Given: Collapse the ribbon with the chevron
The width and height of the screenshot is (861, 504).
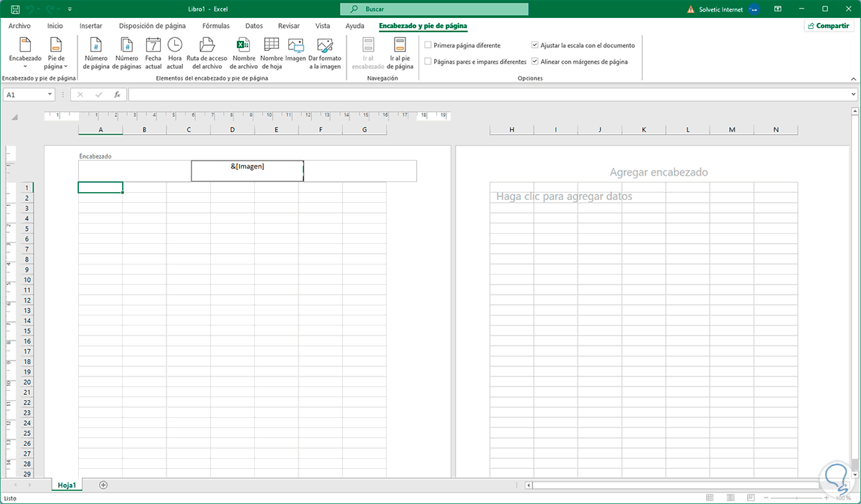Looking at the screenshot, I should point(852,77).
